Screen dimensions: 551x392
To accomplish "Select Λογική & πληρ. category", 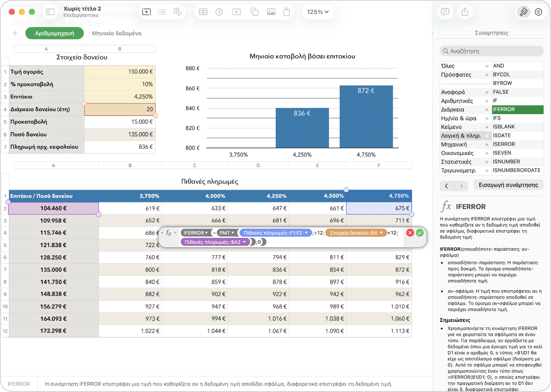I will click(x=465, y=136).
